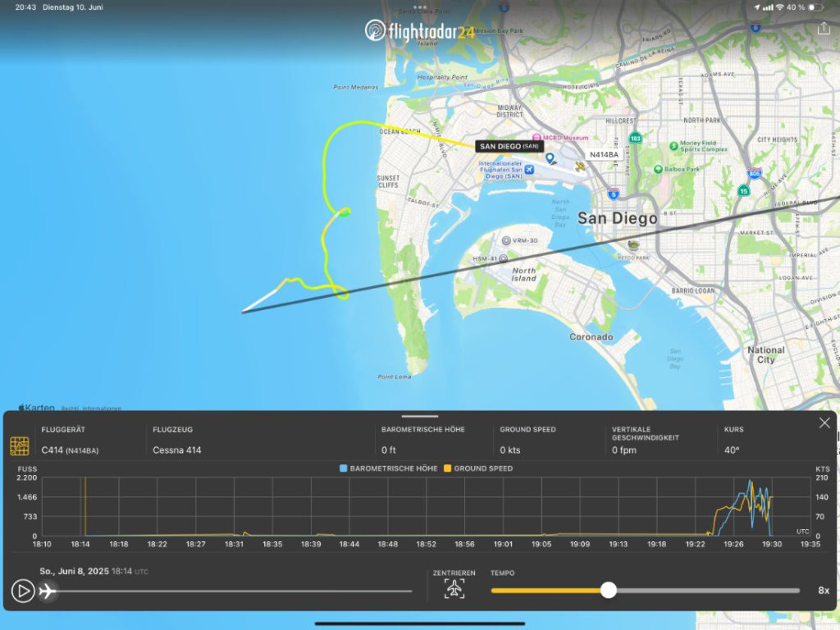Open the yellow chart grid icon
Viewport: 840px width, 630px height.
point(20,445)
